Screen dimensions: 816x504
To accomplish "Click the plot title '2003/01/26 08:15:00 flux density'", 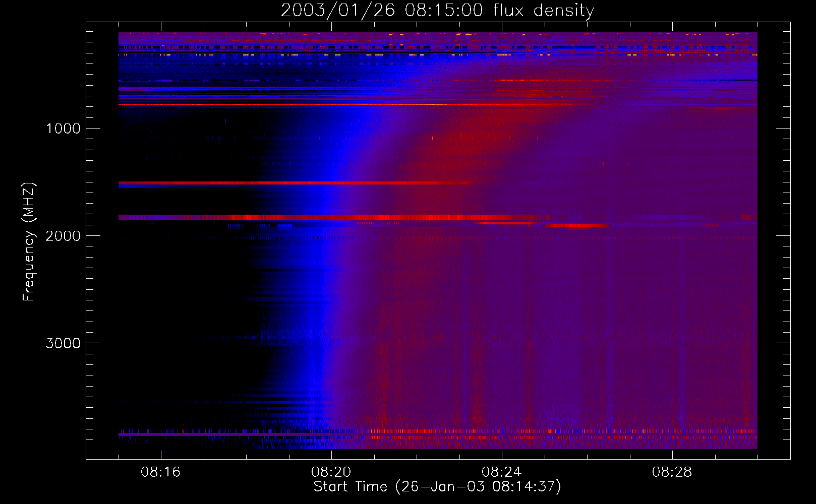I will 437,11.
